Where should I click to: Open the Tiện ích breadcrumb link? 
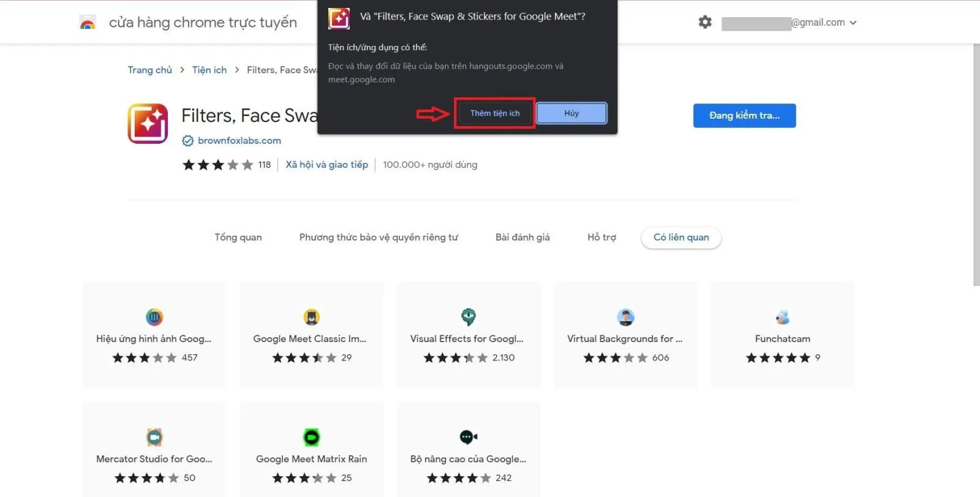[209, 70]
